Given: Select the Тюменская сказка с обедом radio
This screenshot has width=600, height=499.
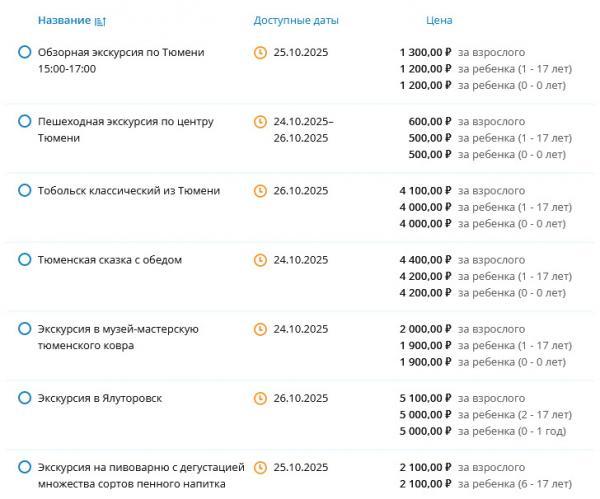Looking at the screenshot, I should (x=25, y=260).
